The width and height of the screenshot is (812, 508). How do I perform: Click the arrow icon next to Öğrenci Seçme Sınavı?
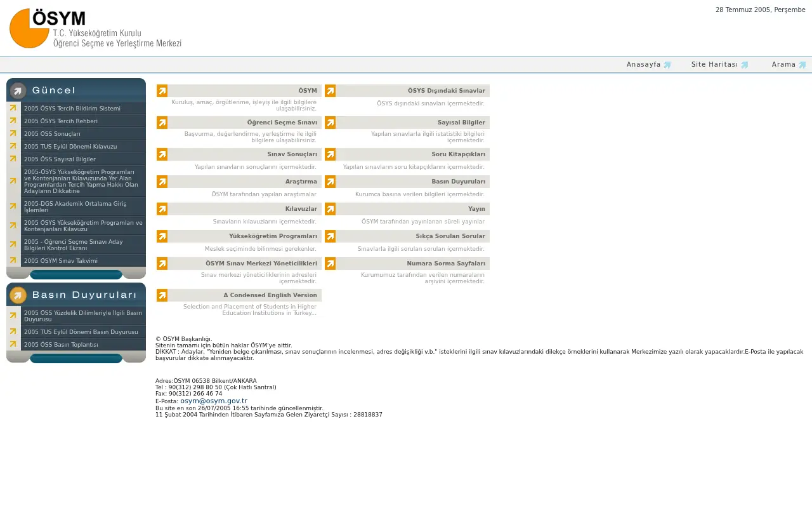coord(162,123)
